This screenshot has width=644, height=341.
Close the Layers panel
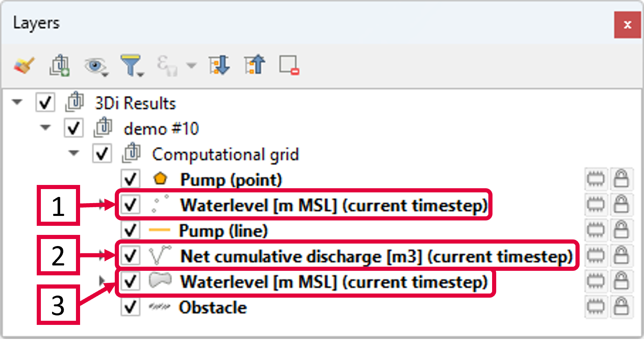(627, 25)
